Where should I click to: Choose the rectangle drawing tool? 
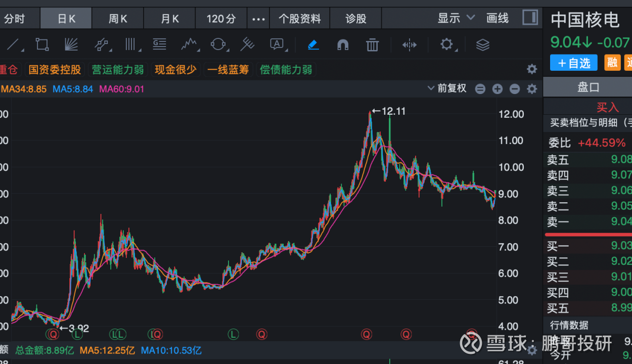[42, 45]
